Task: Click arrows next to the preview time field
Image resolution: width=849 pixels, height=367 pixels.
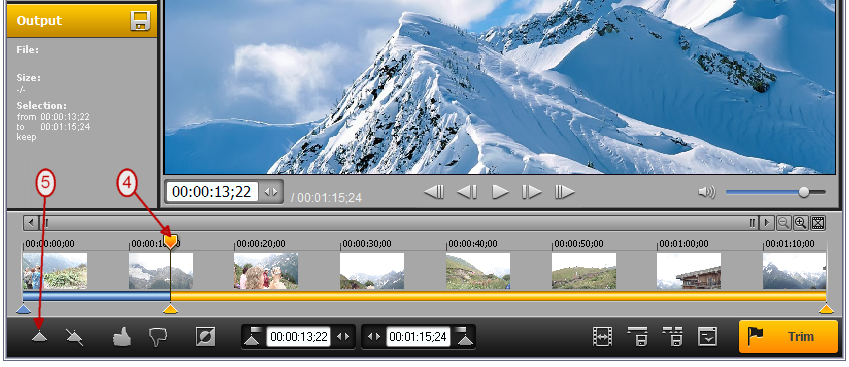Action: tap(271, 192)
